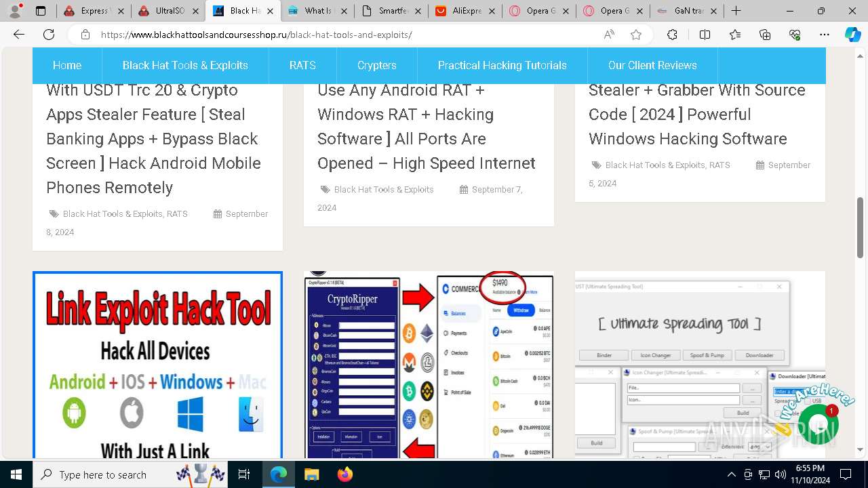
Task: Launch Copilot sidebar
Action: pyautogui.click(x=852, y=35)
